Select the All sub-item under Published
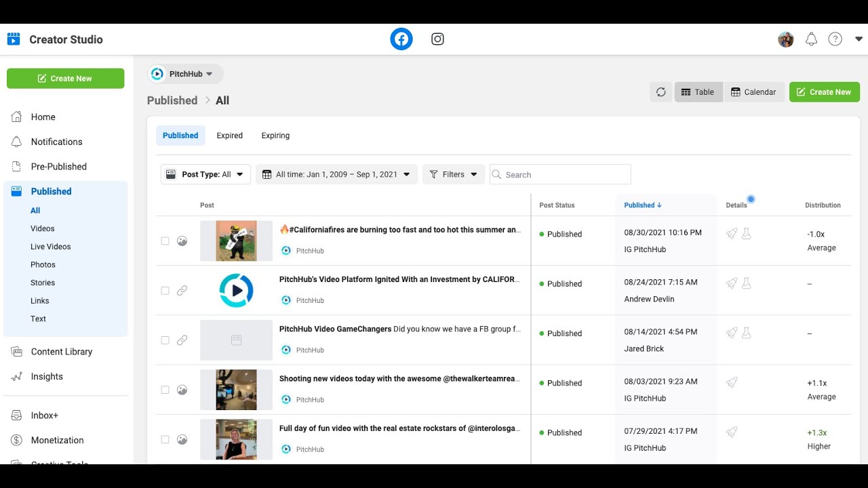 35,211
